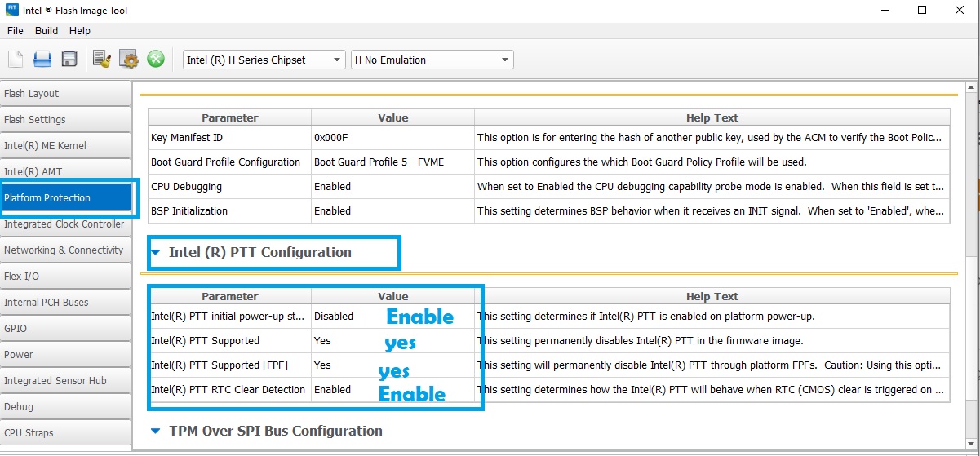
Task: Maximize the Flash Image Tool window
Action: coord(922,11)
